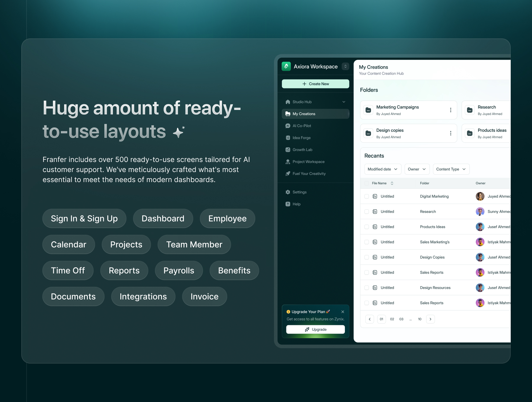
Task: Click the Sales Marketing's folder cell
Action: coord(435,242)
